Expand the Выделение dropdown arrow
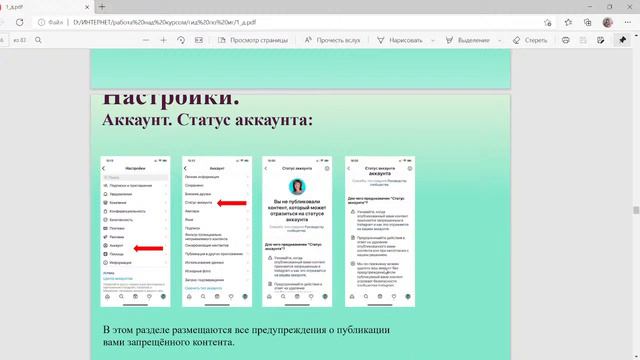 tap(500, 40)
